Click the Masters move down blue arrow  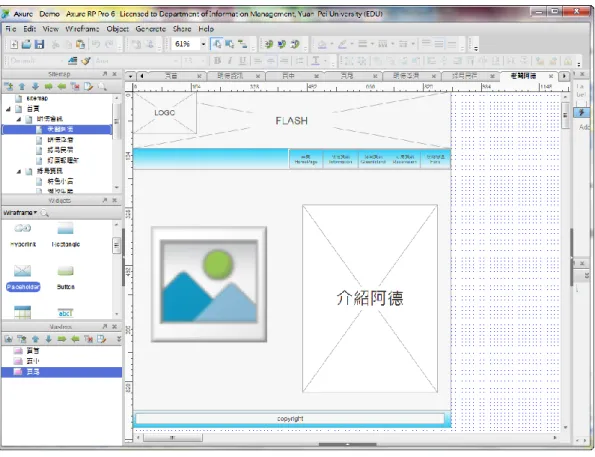[x=49, y=339]
